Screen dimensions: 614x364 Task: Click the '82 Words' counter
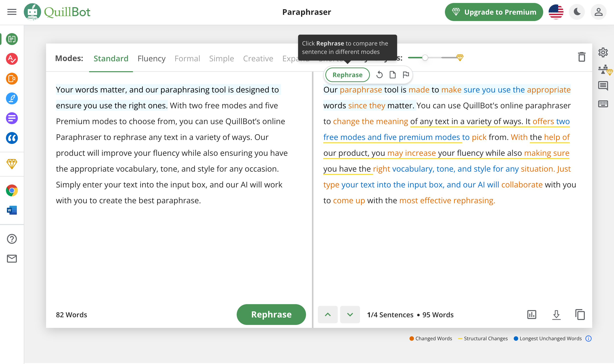point(71,315)
